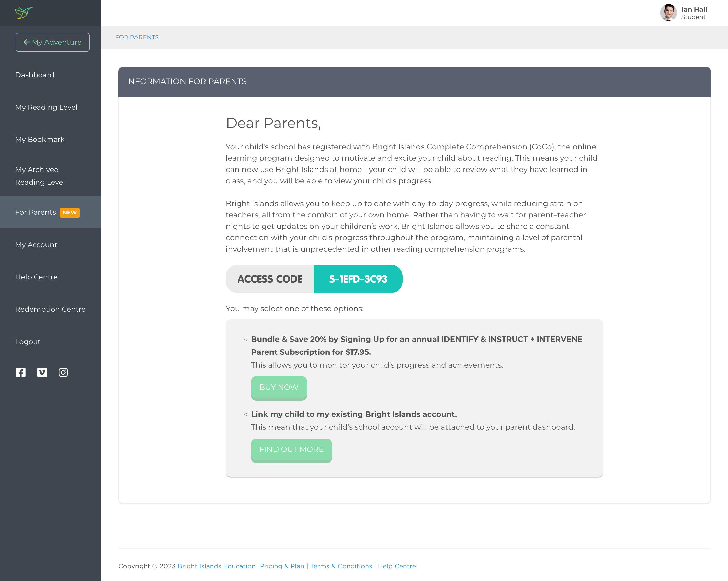
Task: Open the Vimeo social icon
Action: coord(42,373)
